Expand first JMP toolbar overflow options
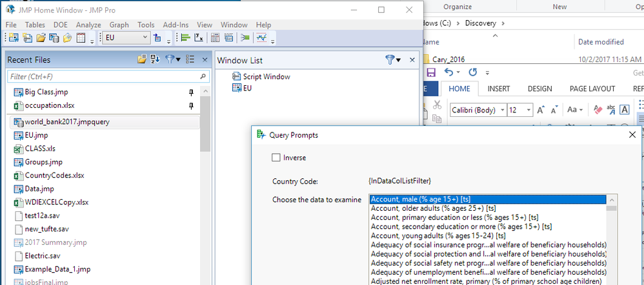 (x=92, y=40)
